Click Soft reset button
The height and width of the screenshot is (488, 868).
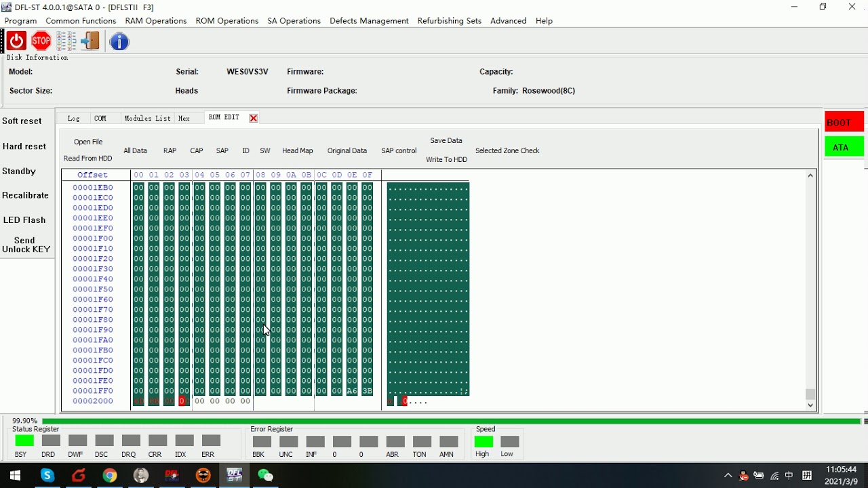(x=22, y=121)
